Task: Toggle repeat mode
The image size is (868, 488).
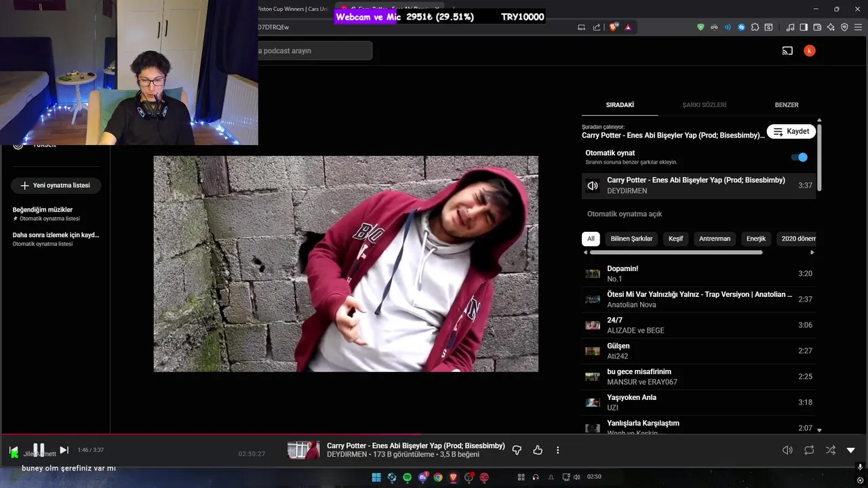Action: coord(809,450)
